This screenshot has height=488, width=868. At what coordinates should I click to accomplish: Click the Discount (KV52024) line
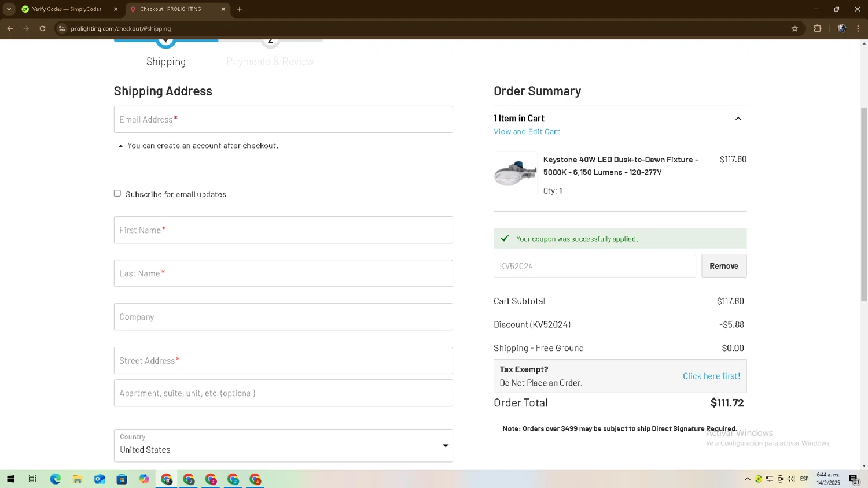[619, 325]
